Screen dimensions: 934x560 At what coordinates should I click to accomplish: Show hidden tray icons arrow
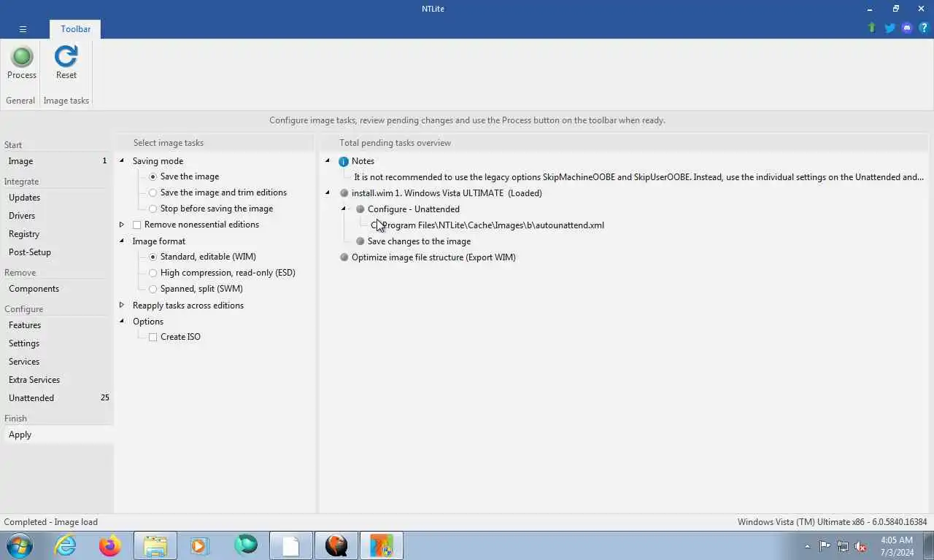(807, 546)
